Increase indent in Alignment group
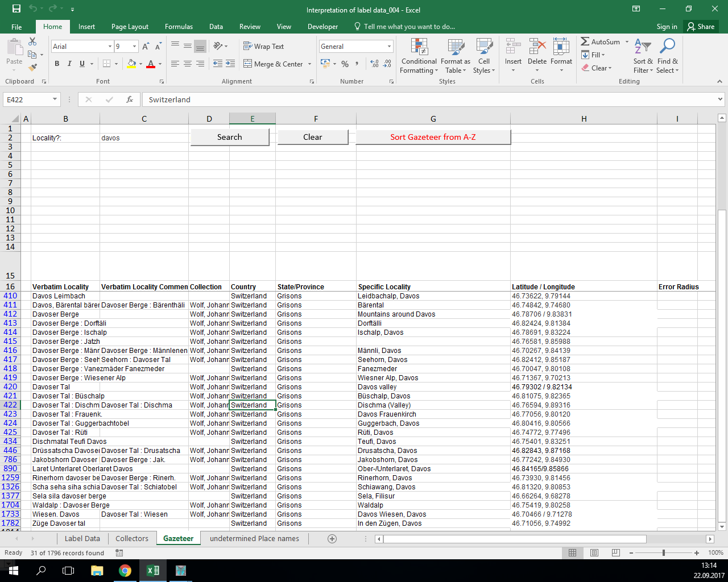Viewport: 728px width, 582px height. [x=230, y=64]
